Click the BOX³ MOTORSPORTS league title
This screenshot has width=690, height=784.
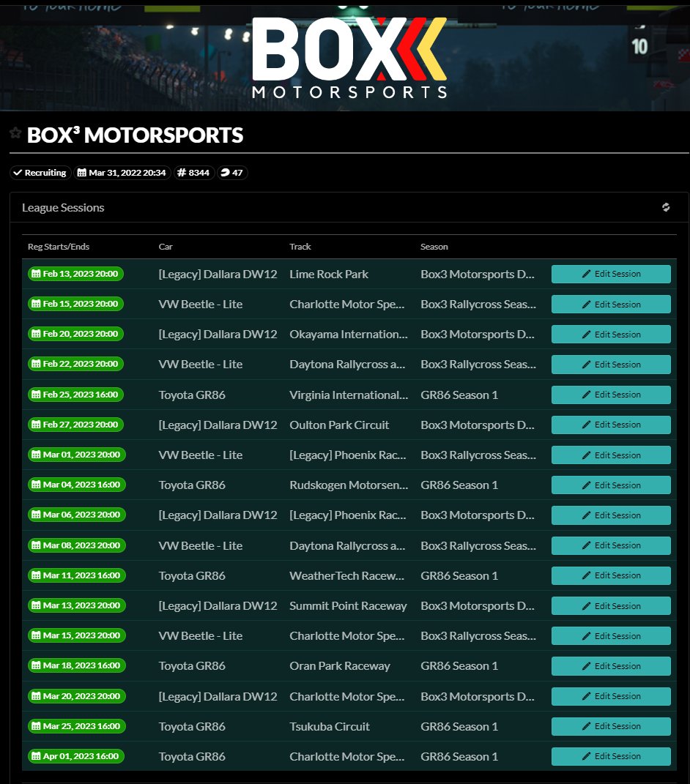(x=135, y=135)
